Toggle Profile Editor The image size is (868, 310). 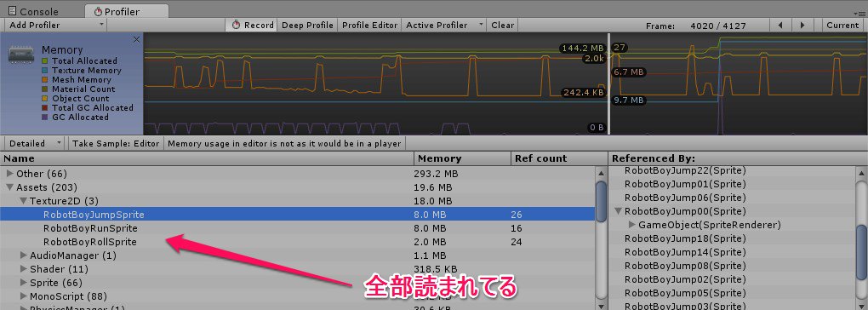point(370,25)
